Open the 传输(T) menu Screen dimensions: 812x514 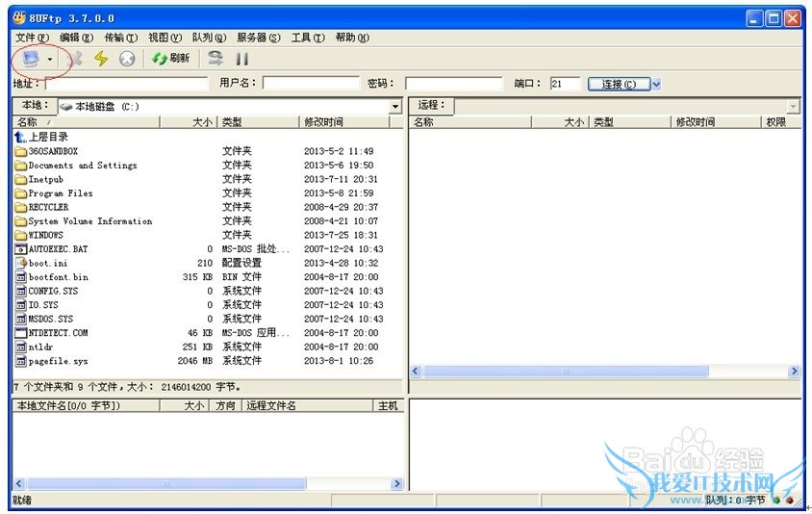[x=120, y=38]
